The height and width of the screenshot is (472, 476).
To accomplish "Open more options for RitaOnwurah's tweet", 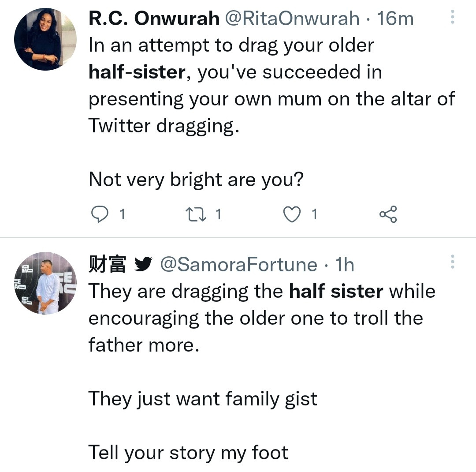I will [452, 18].
